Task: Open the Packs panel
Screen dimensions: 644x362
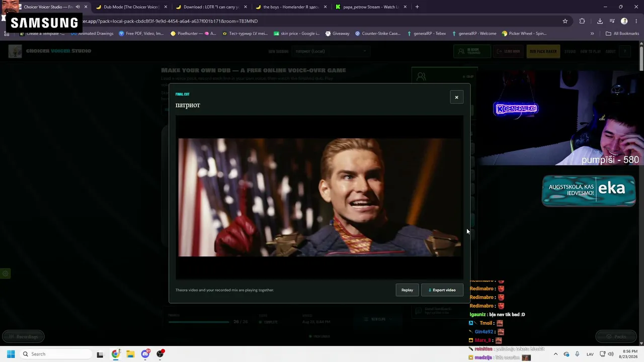Action: pyautogui.click(x=616, y=336)
